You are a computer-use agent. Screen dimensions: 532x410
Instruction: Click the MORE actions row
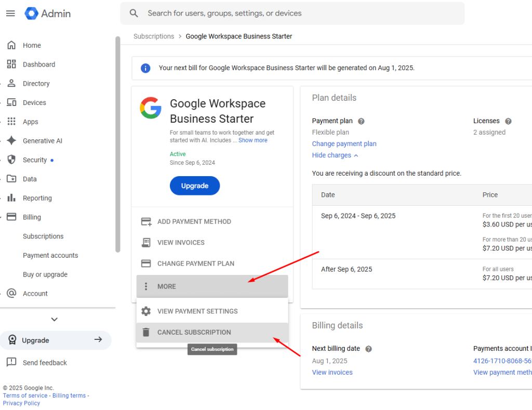pyautogui.click(x=212, y=286)
